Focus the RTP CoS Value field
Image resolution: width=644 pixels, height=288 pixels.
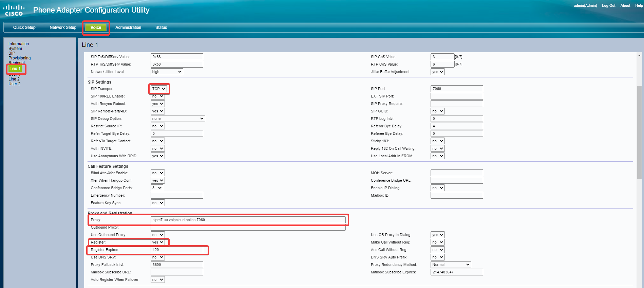click(442, 64)
